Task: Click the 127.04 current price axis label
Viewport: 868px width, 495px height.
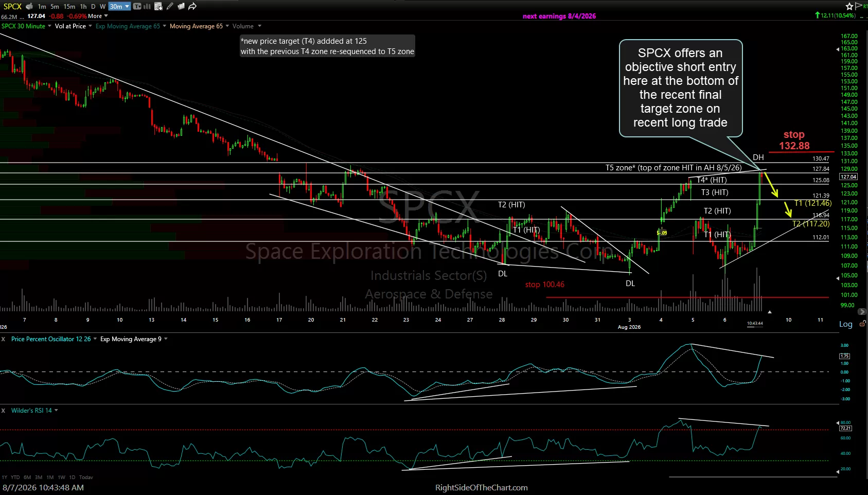Action: 848,177
